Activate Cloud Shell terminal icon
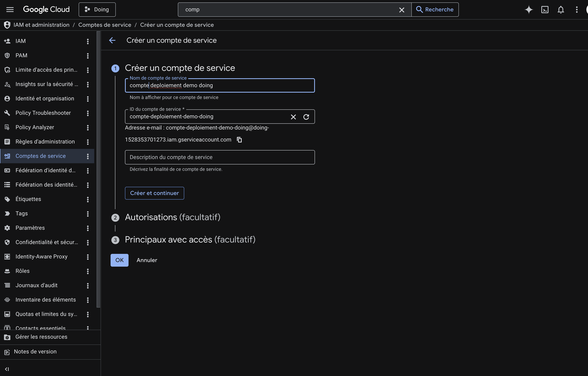The width and height of the screenshot is (588, 376). [545, 10]
